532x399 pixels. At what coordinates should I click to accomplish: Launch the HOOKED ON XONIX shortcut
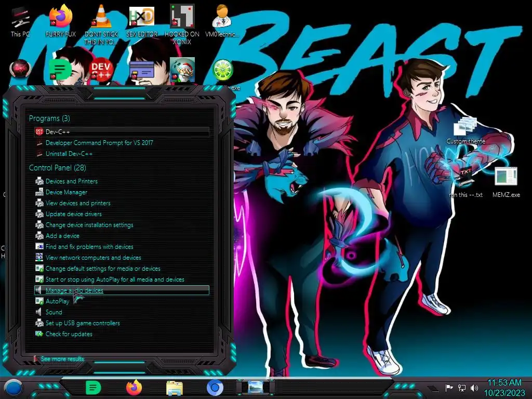point(182,24)
